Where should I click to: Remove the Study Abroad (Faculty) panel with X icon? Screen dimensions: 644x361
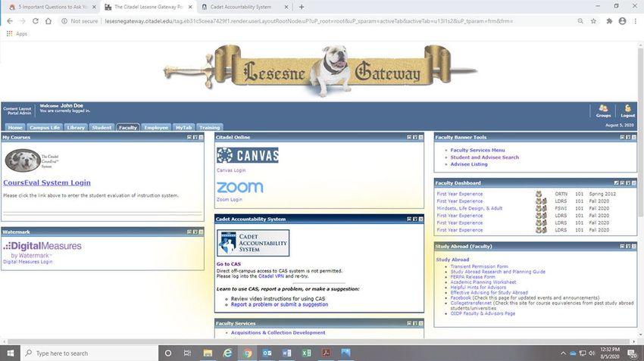coord(633,247)
